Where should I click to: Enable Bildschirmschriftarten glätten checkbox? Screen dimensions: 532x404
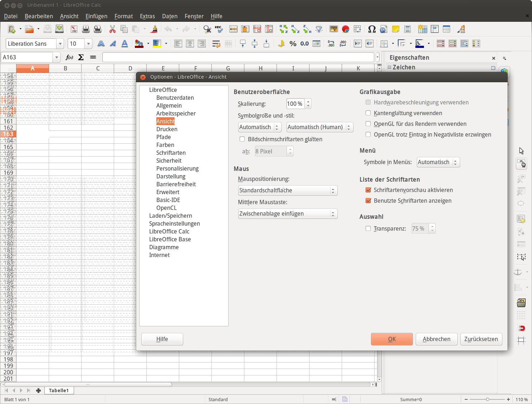[242, 139]
